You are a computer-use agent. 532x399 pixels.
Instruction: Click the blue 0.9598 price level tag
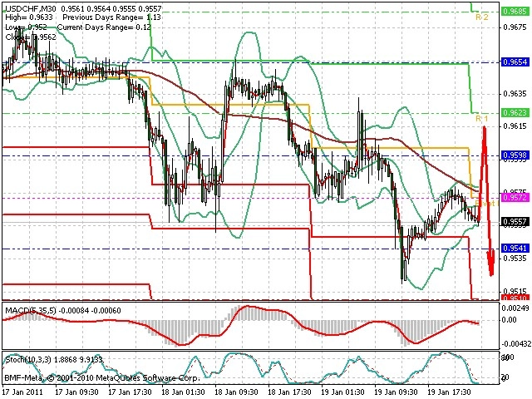pos(515,155)
